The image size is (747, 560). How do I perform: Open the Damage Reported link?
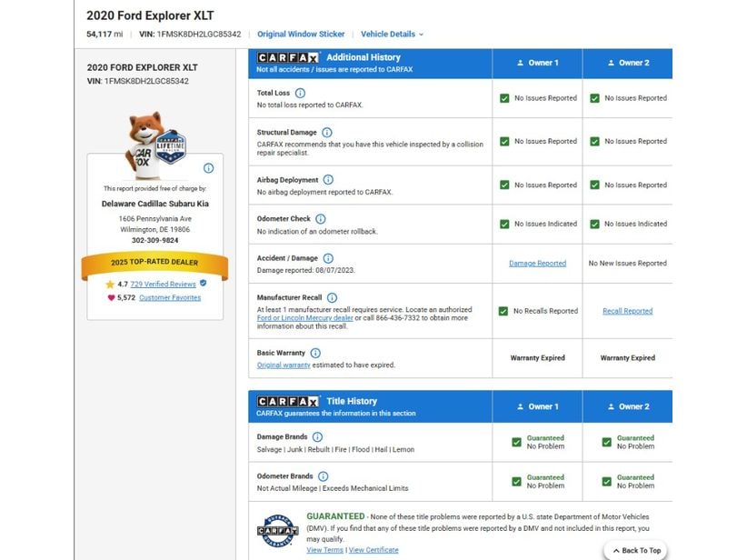pos(537,263)
